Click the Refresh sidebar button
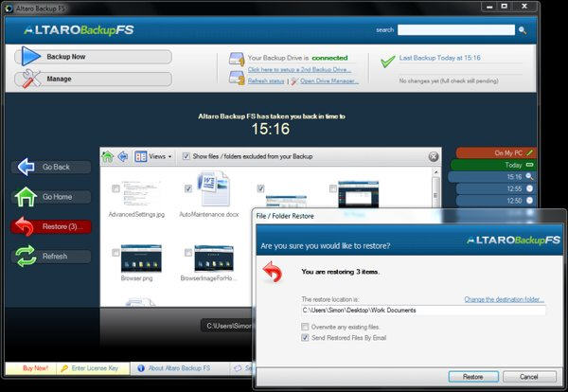 click(51, 257)
